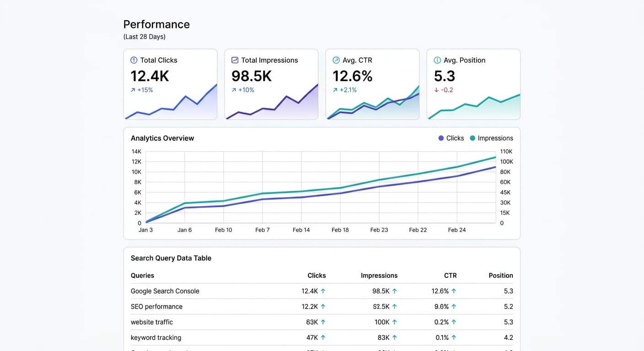Click the +15% trend arrow icon

[x=133, y=90]
